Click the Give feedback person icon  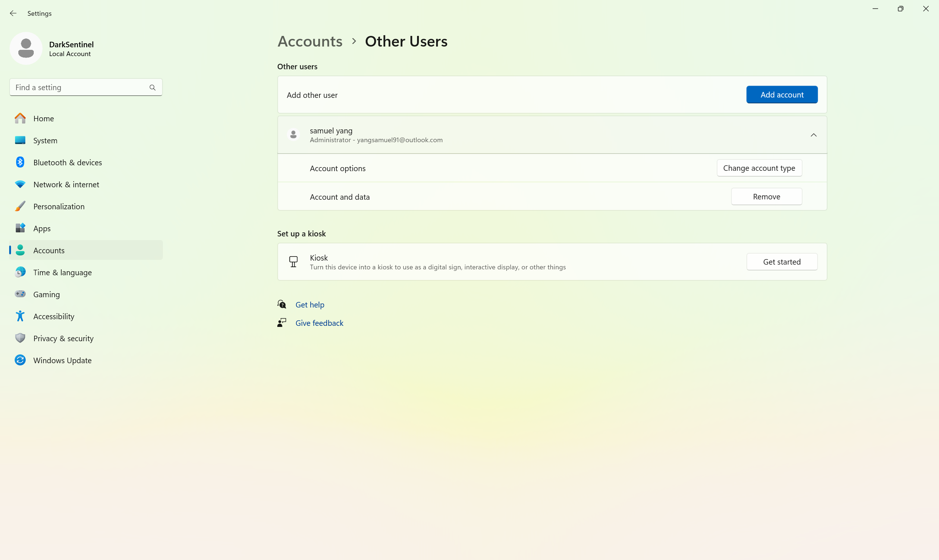tap(282, 323)
